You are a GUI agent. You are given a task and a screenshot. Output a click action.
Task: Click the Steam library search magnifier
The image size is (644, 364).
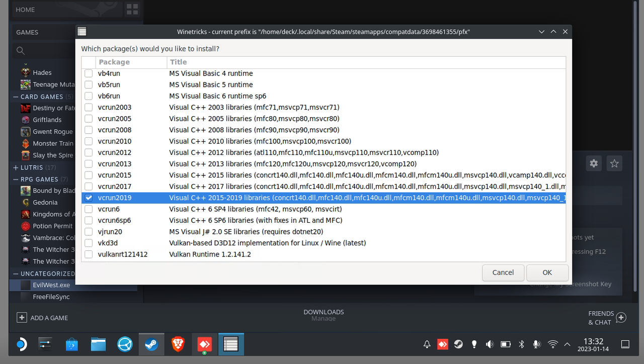21,50
